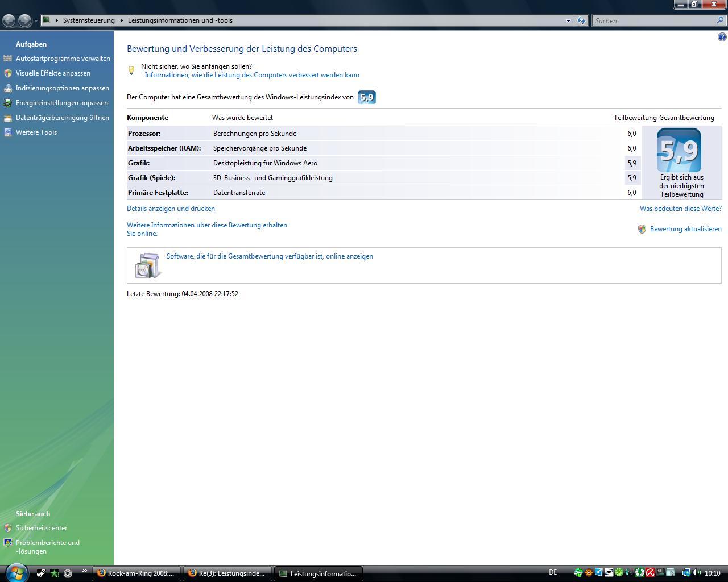This screenshot has height=582, width=728.
Task: Launch Steam from Quick Launch
Action: pos(42,573)
